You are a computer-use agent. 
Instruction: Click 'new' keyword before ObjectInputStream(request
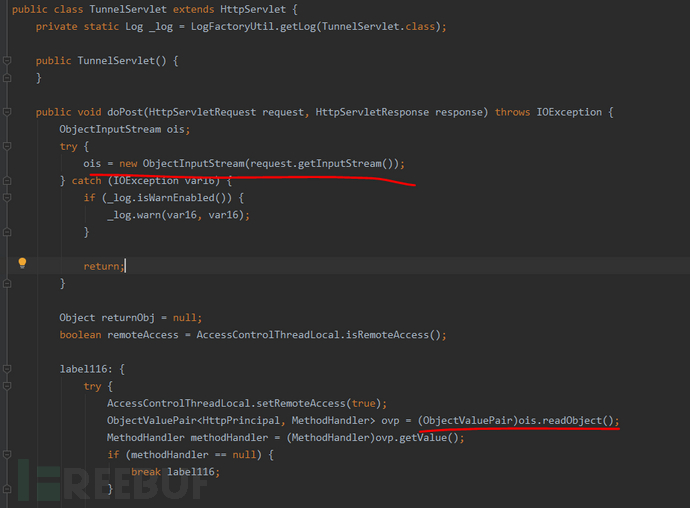(128, 164)
